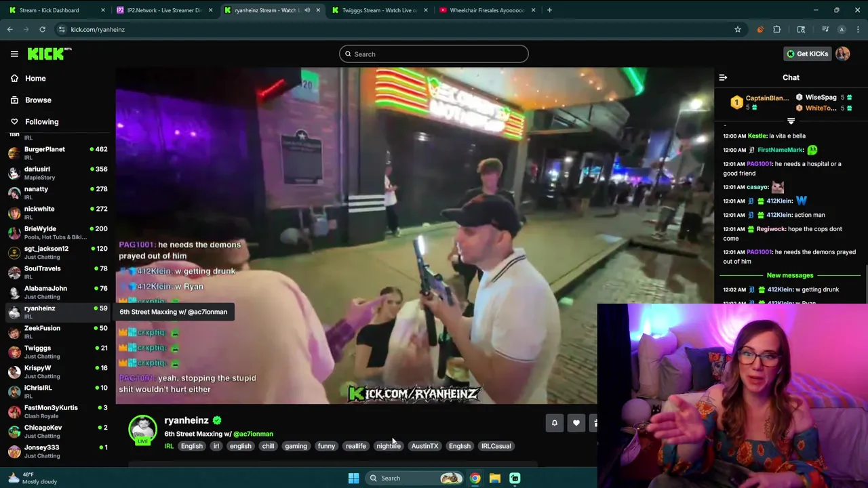View site information icon in address bar
The height and width of the screenshot is (488, 868).
coord(62,29)
